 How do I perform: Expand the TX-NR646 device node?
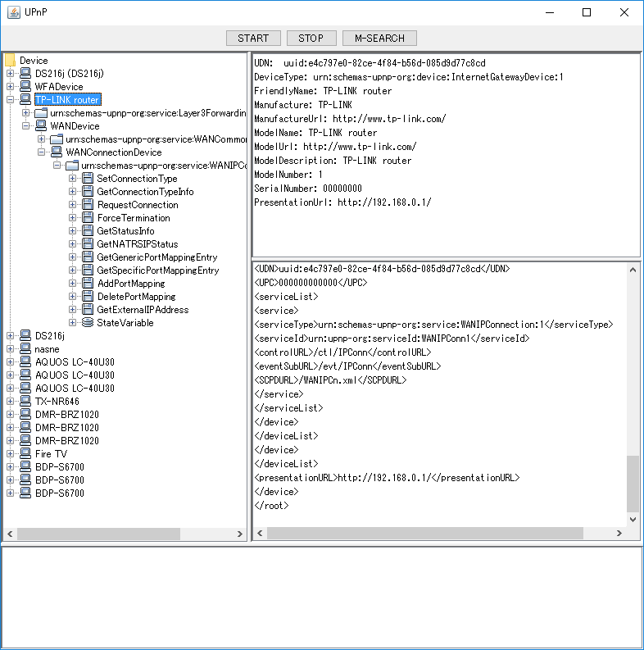point(11,402)
